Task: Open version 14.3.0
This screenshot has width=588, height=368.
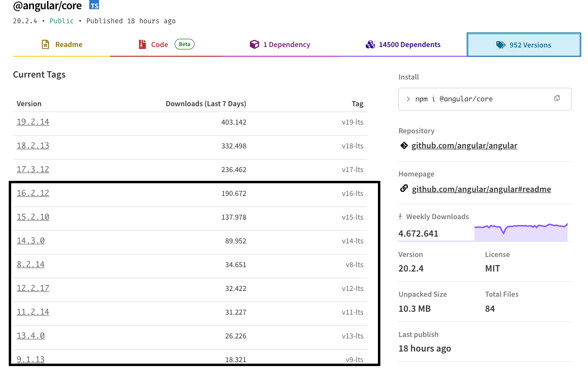Action: point(31,241)
